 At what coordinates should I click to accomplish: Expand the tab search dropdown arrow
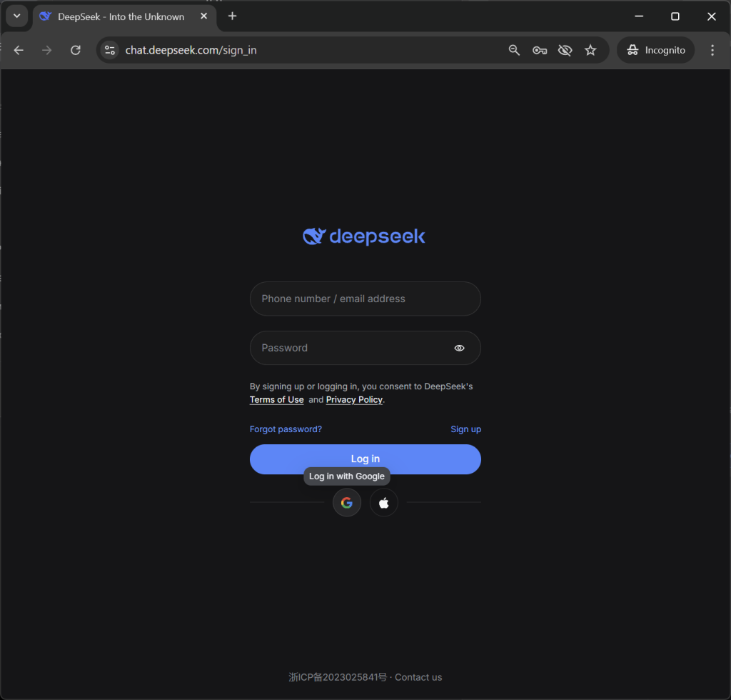[x=17, y=16]
